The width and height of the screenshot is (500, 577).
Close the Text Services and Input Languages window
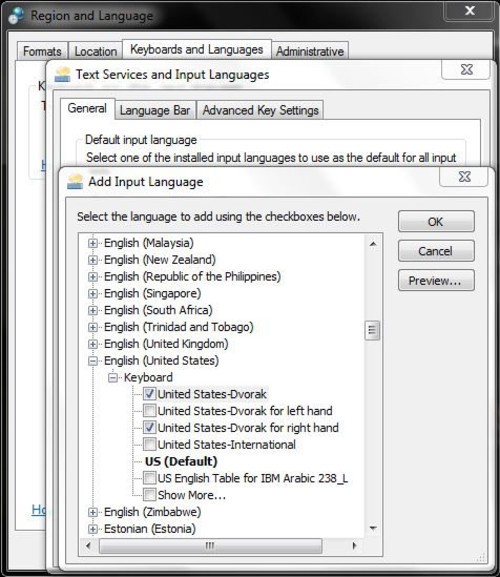click(467, 69)
